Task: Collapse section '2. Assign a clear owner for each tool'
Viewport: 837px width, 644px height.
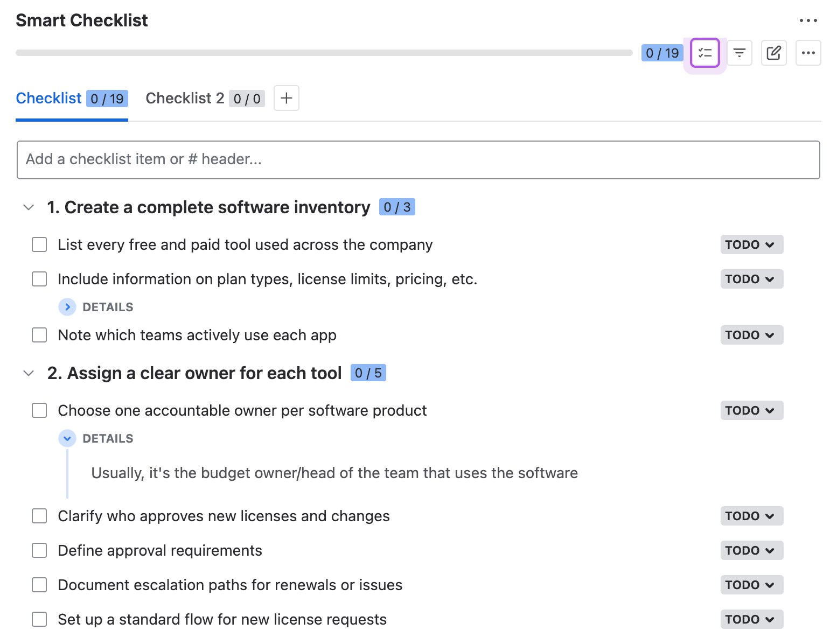Action: click(28, 373)
